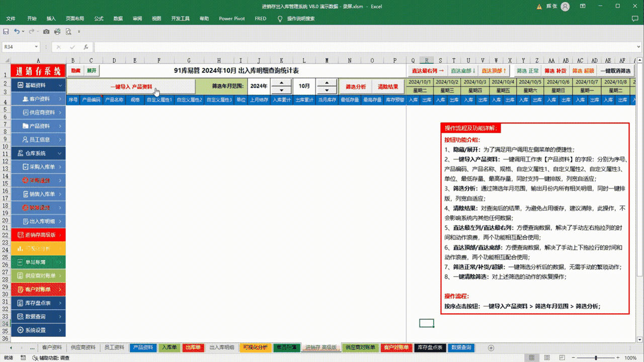This screenshot has width=644, height=362.
Task: Open customize quick access toolbar dropdown
Action: coord(79,31)
